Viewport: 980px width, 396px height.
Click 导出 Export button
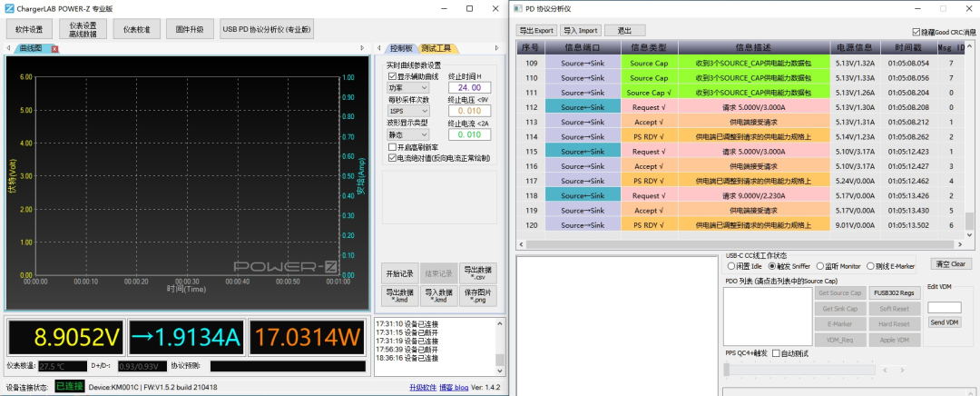[536, 30]
